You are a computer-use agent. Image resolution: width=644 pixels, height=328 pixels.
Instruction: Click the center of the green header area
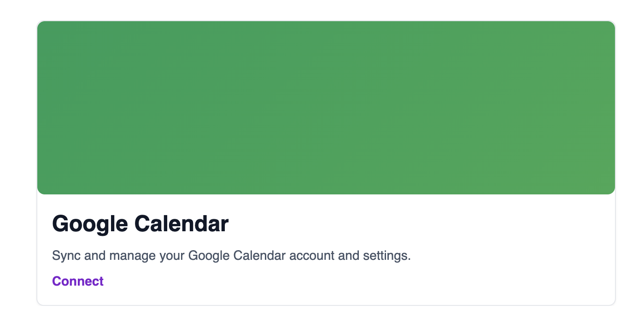[x=326, y=108]
